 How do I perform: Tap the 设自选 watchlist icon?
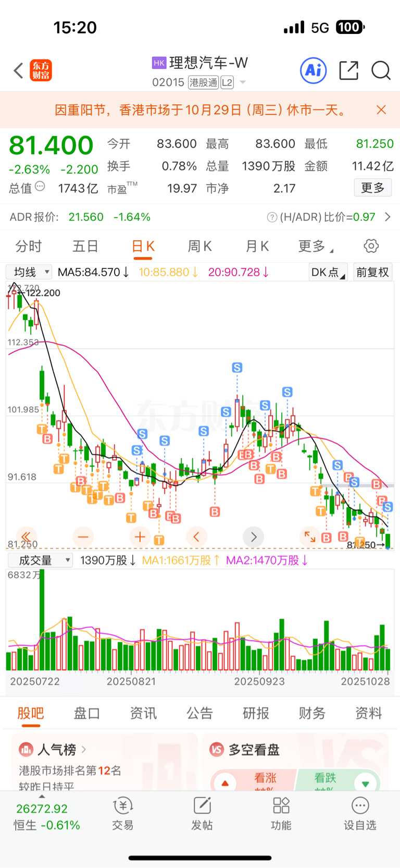(360, 806)
